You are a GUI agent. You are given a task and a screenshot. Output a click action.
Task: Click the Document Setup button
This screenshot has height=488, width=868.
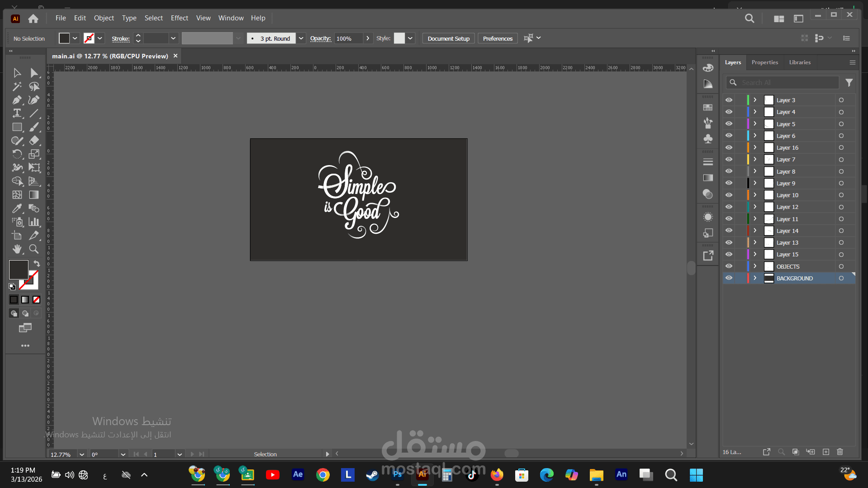click(x=448, y=38)
